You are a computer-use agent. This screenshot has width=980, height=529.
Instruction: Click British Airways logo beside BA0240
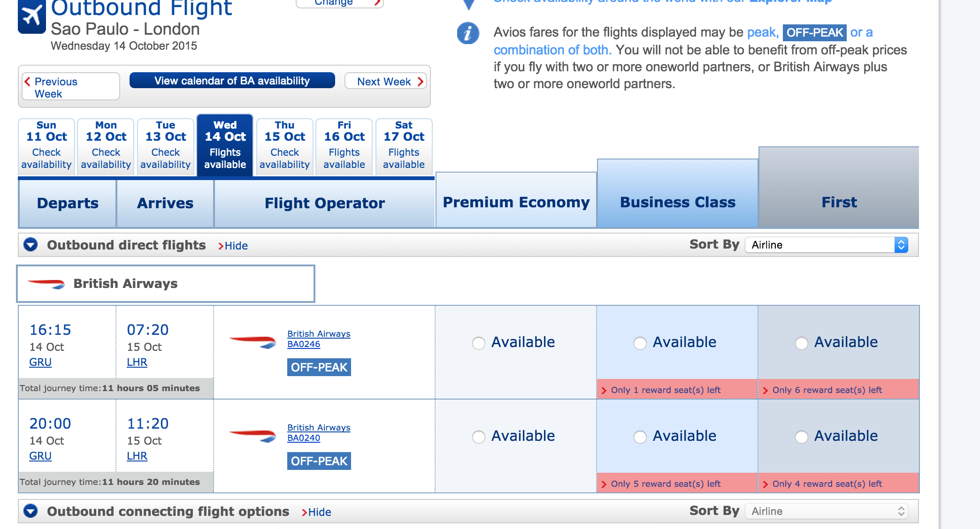click(253, 436)
